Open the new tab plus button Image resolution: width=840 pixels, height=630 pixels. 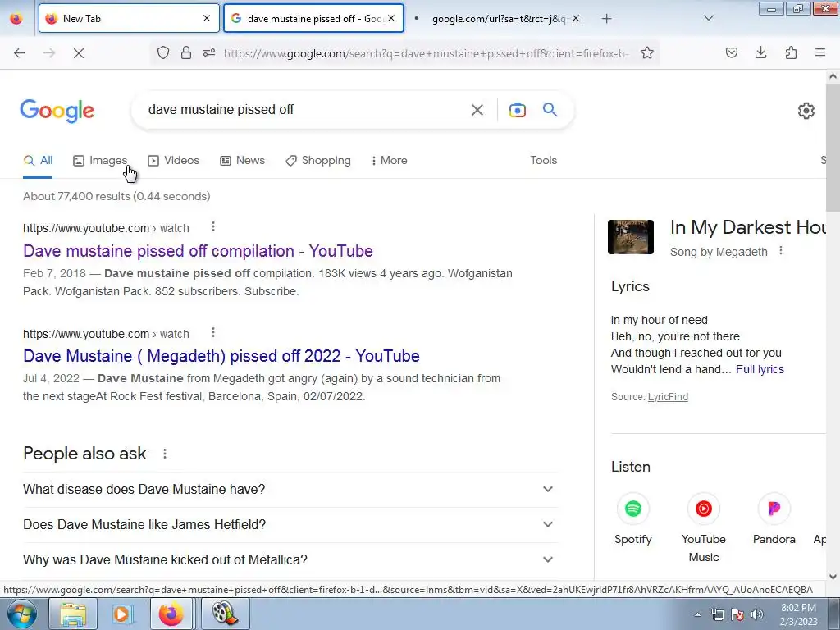pyautogui.click(x=606, y=19)
